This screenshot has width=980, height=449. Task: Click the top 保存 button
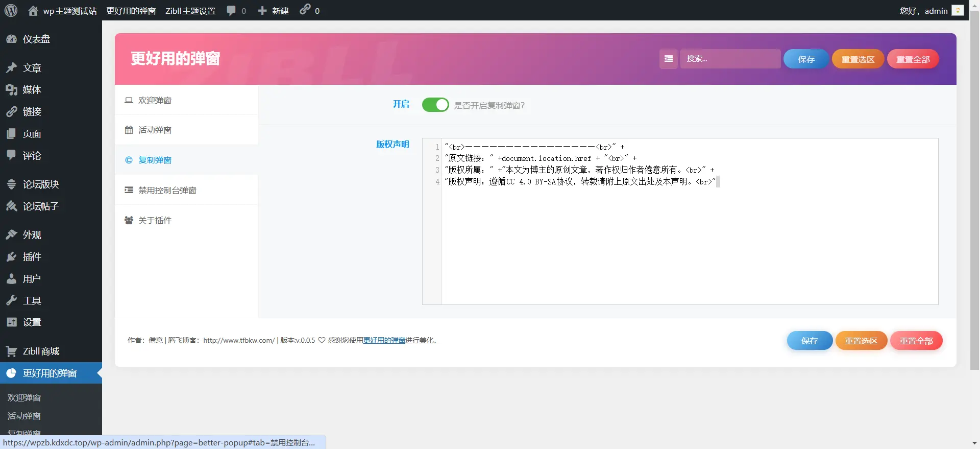806,59
